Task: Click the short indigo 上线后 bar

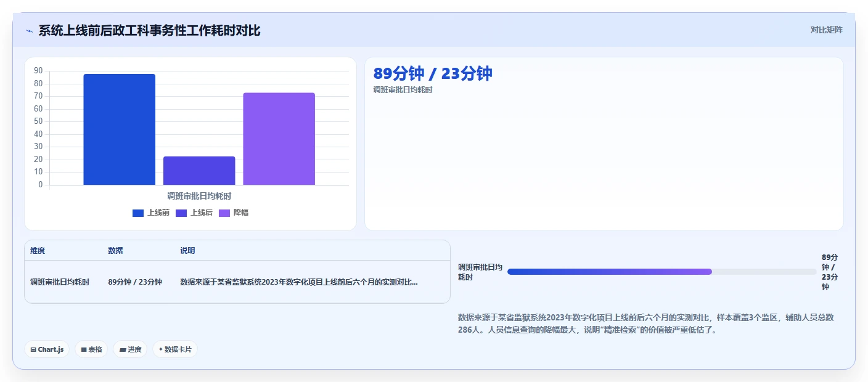Action: tap(199, 171)
